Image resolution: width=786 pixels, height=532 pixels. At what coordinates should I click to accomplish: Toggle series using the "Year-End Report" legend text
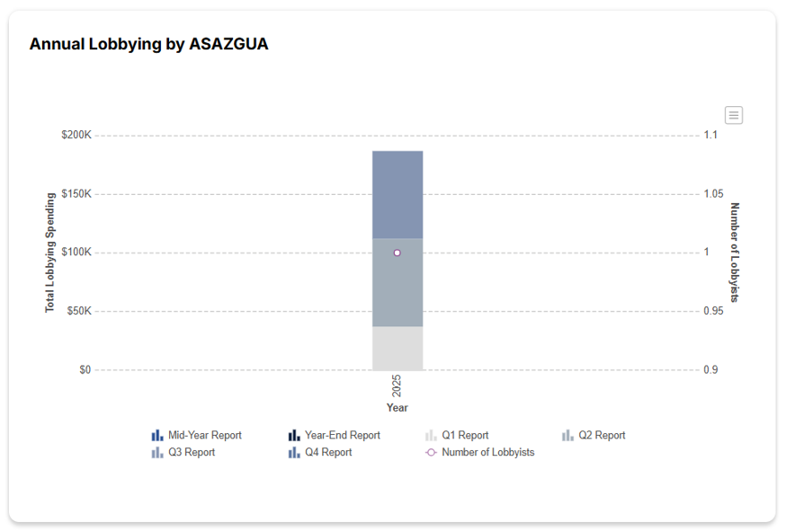pos(342,435)
